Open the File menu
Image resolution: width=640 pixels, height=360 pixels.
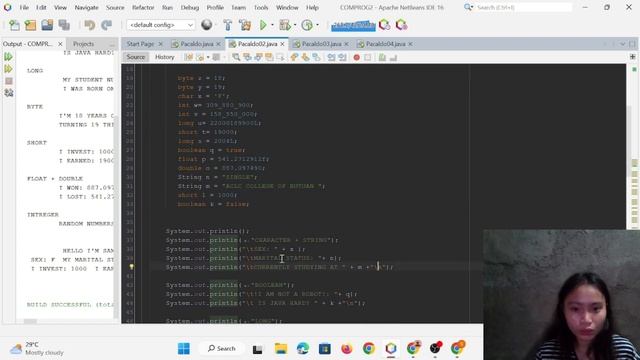point(24,7)
